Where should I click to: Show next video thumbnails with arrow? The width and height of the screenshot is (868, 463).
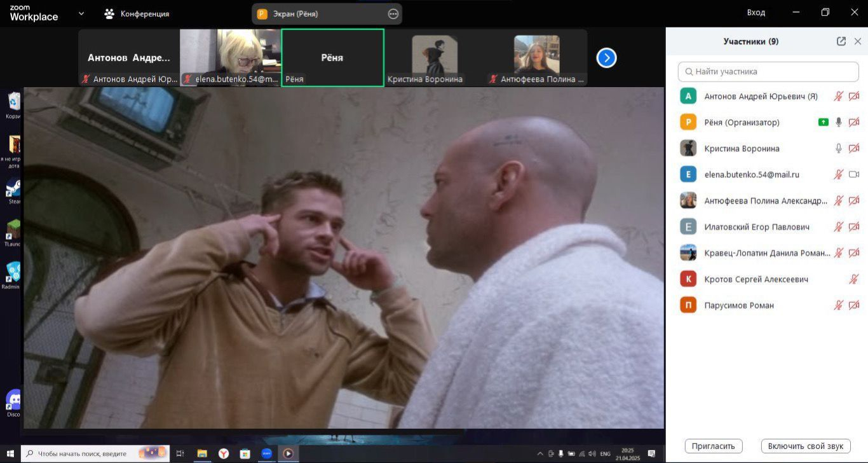coord(606,58)
